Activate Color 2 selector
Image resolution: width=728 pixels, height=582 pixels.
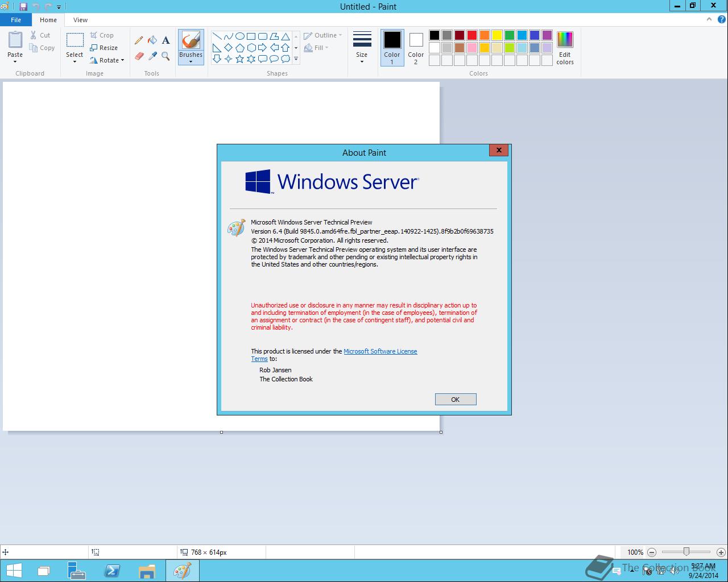[x=416, y=48]
